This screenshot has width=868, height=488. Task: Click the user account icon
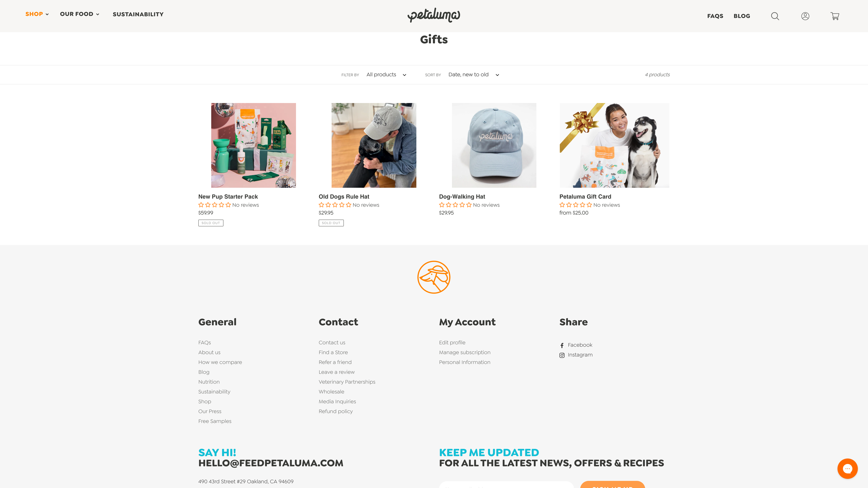[x=805, y=16]
